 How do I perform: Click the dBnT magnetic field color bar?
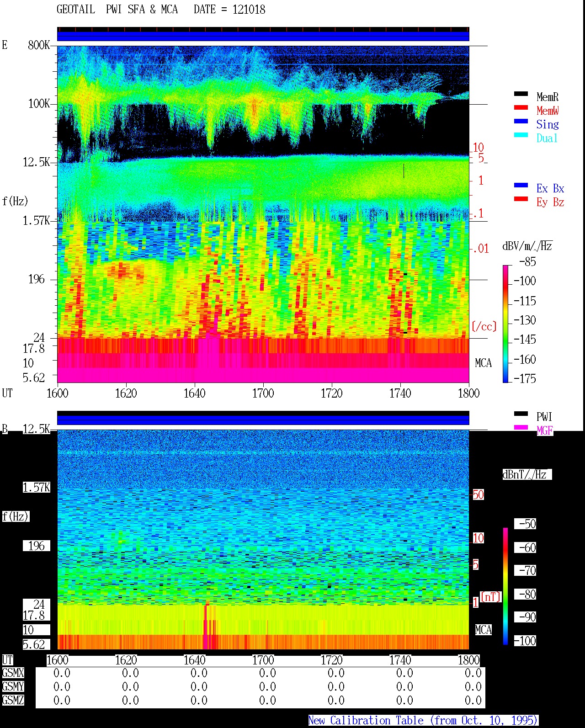[505, 586]
